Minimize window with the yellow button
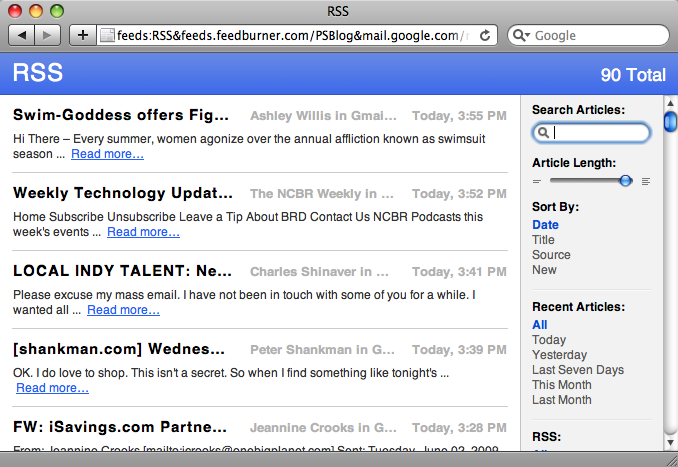This screenshot has height=467, width=678. click(36, 11)
